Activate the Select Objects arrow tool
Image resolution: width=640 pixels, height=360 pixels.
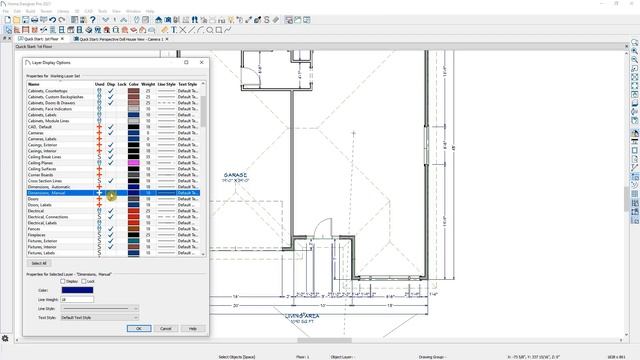[8, 30]
